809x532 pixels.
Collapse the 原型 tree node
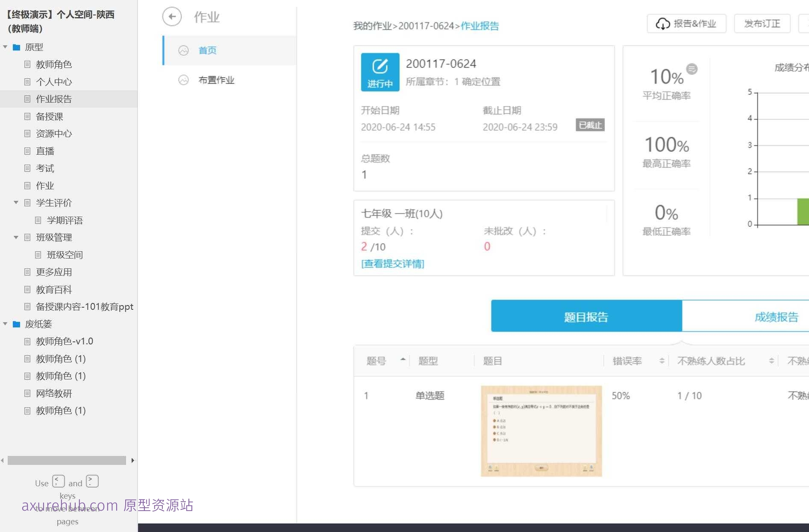click(x=5, y=47)
